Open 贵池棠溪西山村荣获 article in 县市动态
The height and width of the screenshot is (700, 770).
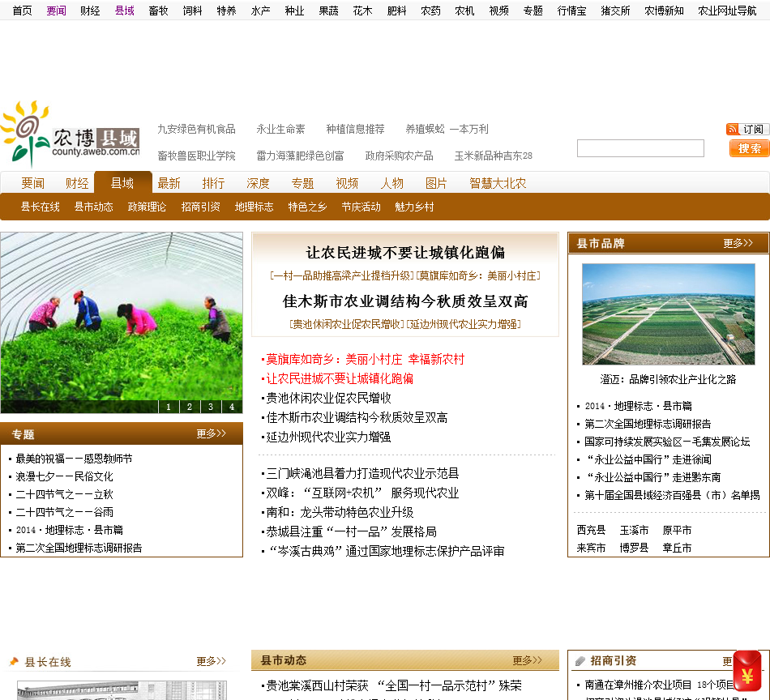pos(394,685)
